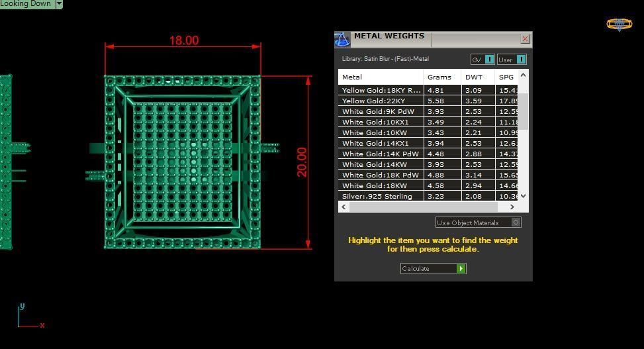The image size is (644, 349).
Task: Select the Yellow Gold:22KY row
Action: [x=428, y=101]
